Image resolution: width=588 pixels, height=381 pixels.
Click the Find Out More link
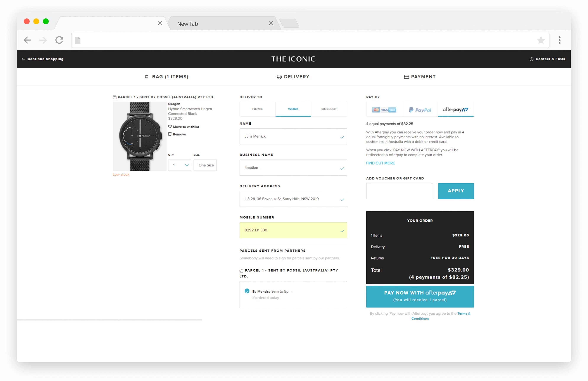coord(380,163)
